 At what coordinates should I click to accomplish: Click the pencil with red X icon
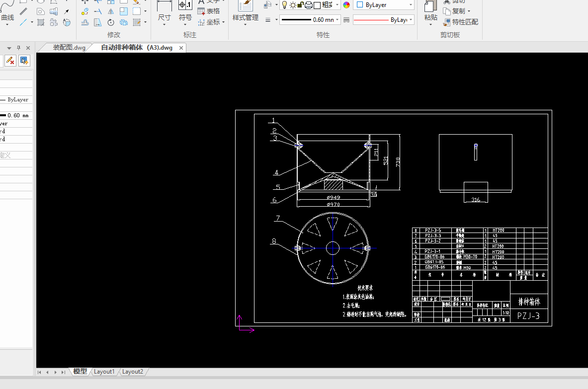[x=10, y=61]
